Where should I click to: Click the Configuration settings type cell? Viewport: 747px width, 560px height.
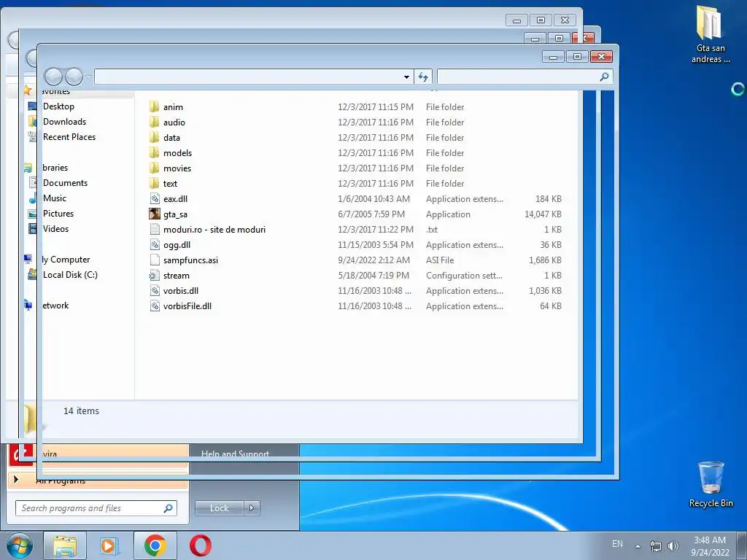click(x=464, y=275)
